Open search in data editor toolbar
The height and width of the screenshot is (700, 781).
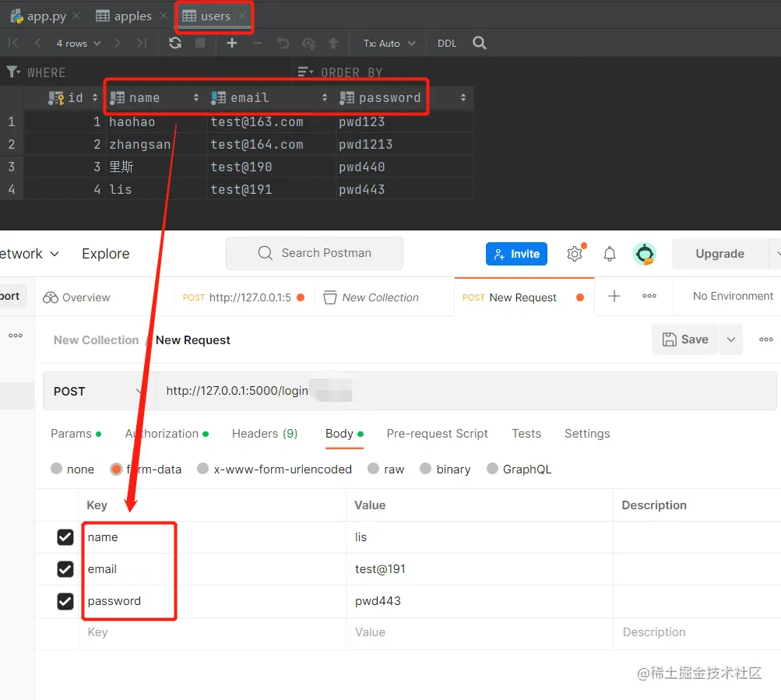[x=479, y=43]
